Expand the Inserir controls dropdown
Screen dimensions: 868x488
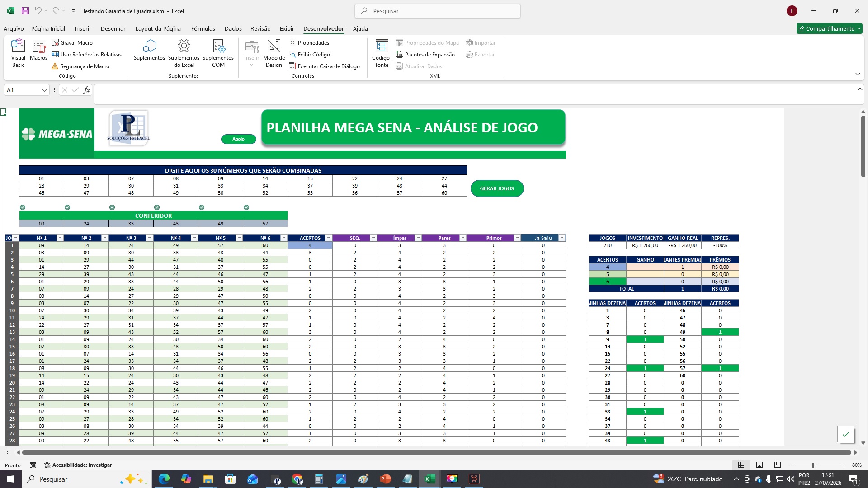point(252,53)
